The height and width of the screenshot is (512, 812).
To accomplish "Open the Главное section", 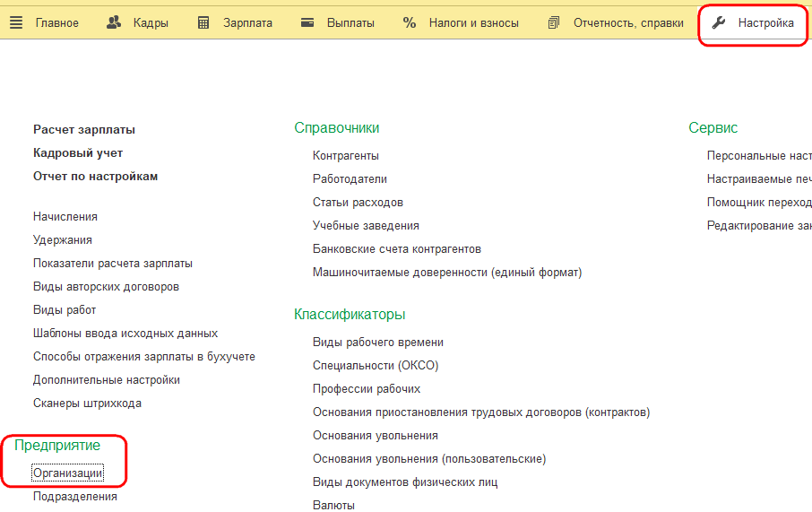I will 57,22.
